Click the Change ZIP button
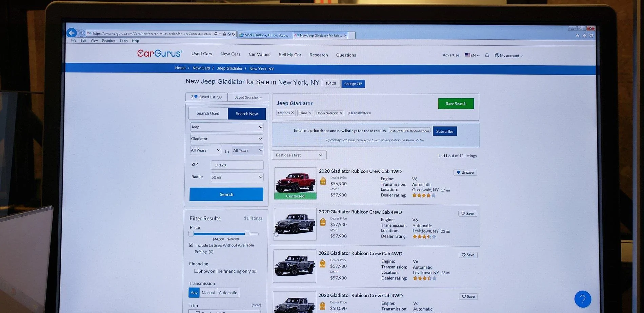 pos(353,84)
